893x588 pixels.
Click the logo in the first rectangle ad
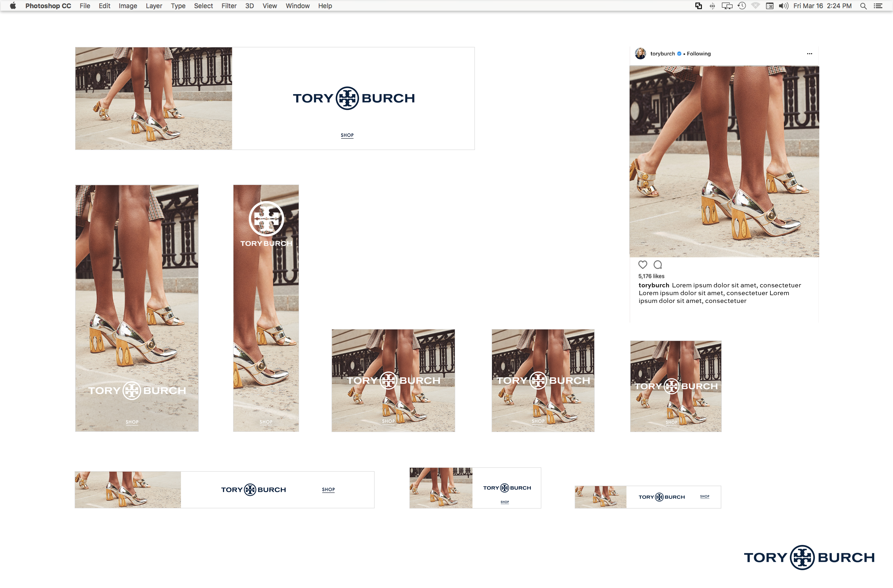click(393, 381)
